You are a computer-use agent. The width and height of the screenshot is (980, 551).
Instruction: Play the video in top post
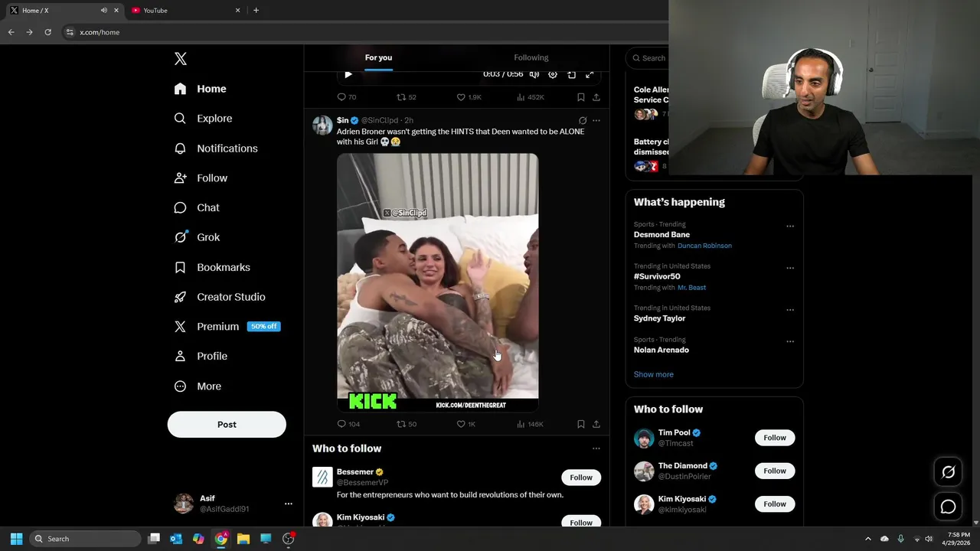348,74
